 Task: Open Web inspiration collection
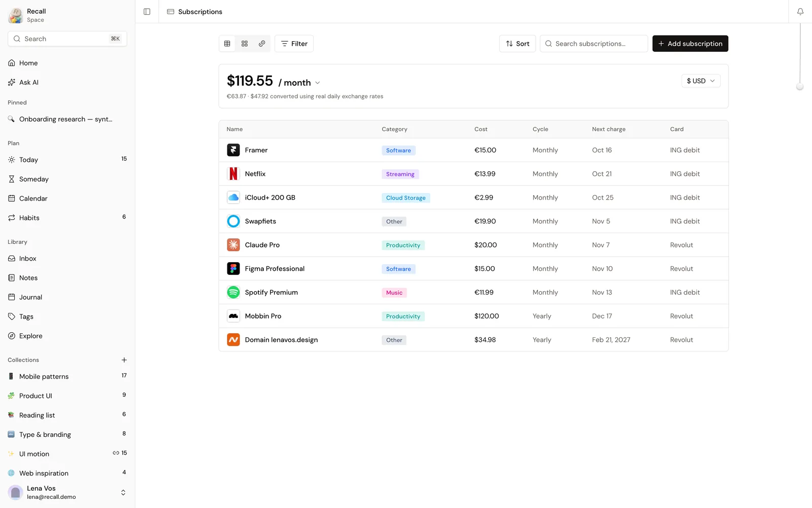pyautogui.click(x=67, y=473)
